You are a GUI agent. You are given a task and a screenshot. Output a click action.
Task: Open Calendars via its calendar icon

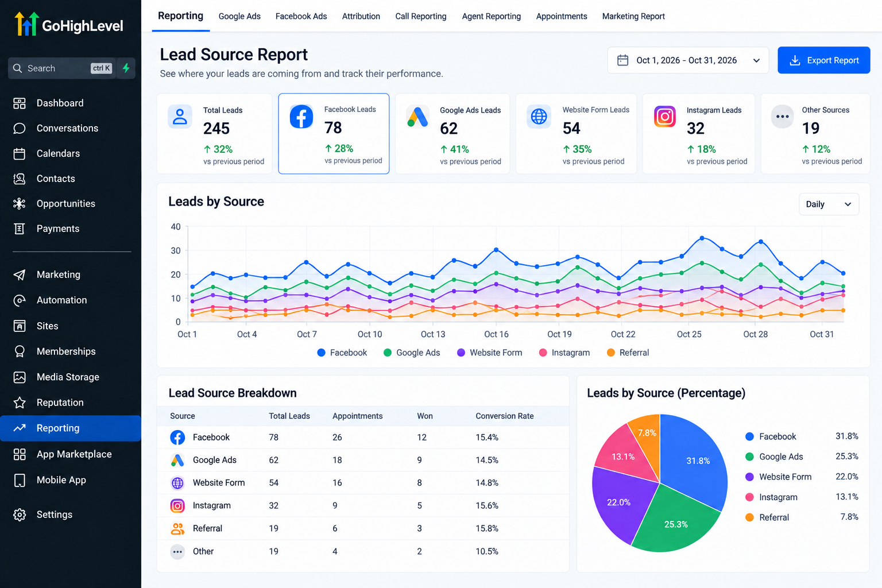(20, 154)
